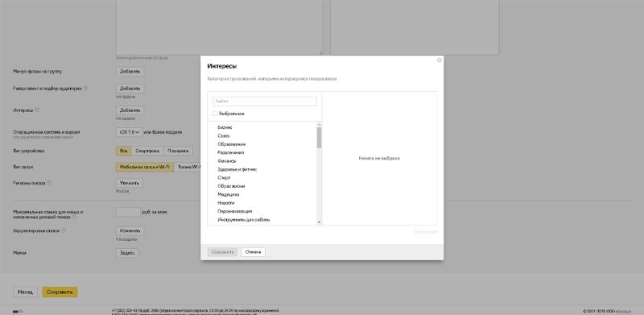This screenshot has height=315, width=644.
Task: Click the Россия region value text
Action: (x=122, y=191)
